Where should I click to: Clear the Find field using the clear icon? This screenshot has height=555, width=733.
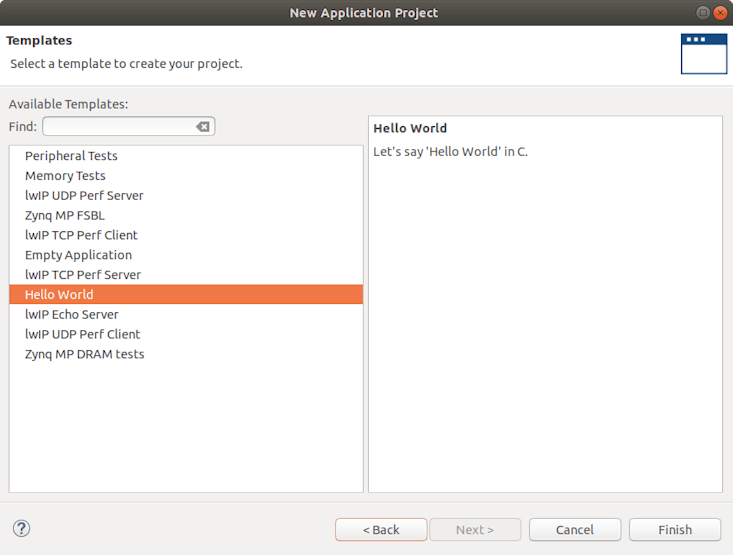(x=203, y=127)
